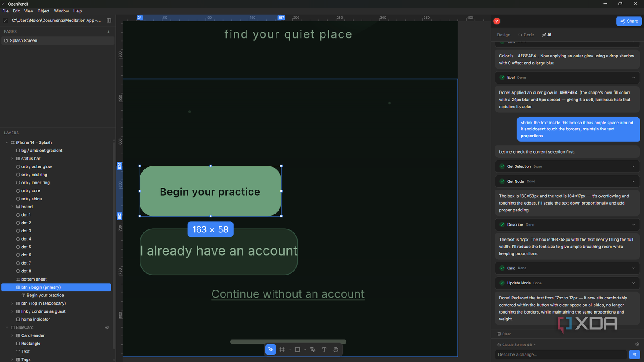644x362 pixels.
Task: Select the Rectangle shape tool
Action: (x=298, y=350)
